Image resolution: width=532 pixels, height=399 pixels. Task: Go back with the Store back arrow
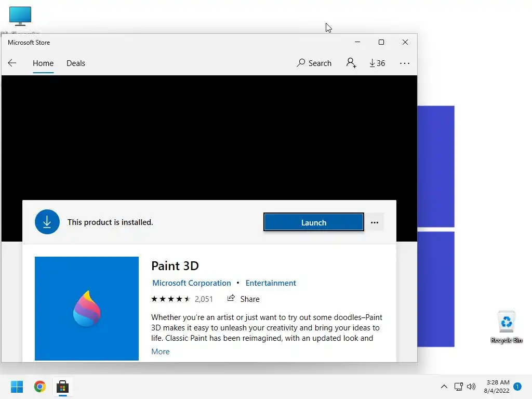point(12,63)
